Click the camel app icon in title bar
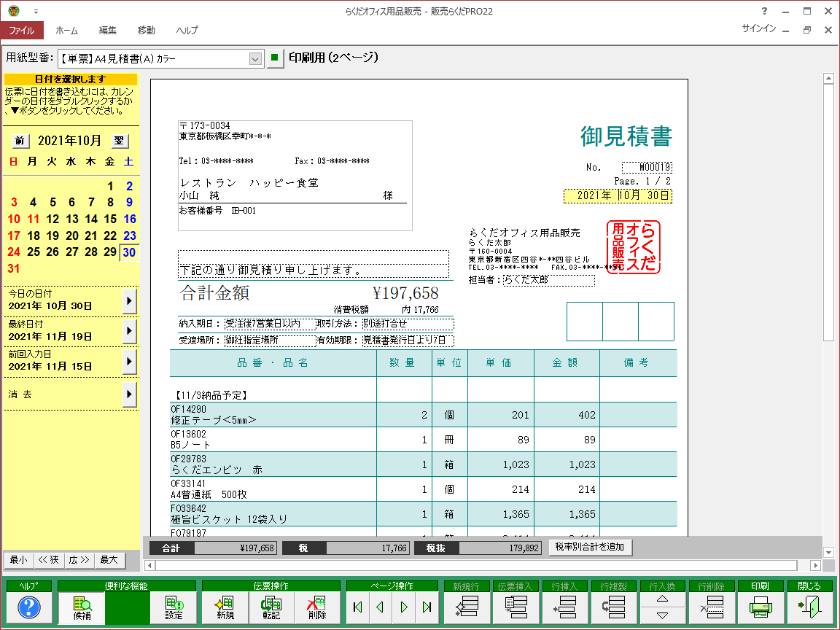This screenshot has height=630, width=840. (x=14, y=11)
